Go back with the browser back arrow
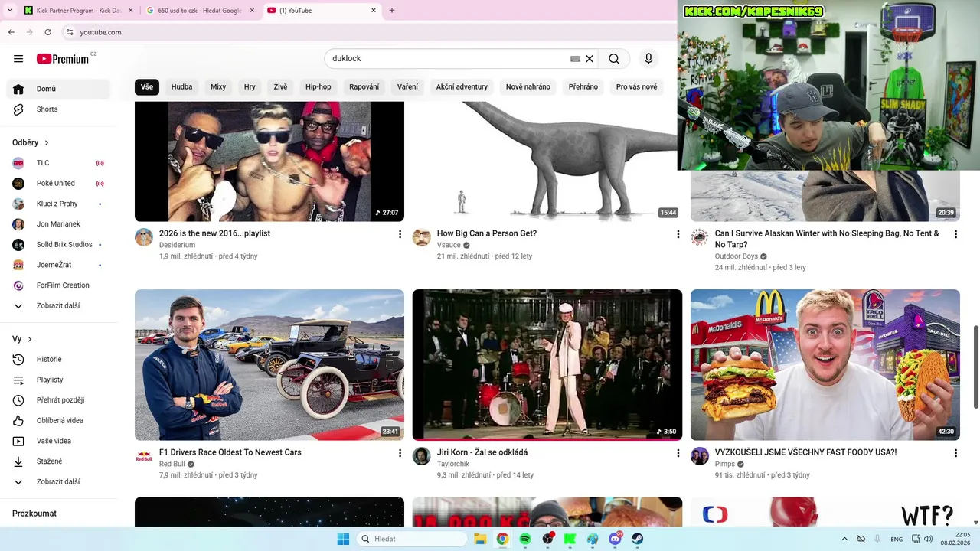980x551 pixels. (x=11, y=32)
